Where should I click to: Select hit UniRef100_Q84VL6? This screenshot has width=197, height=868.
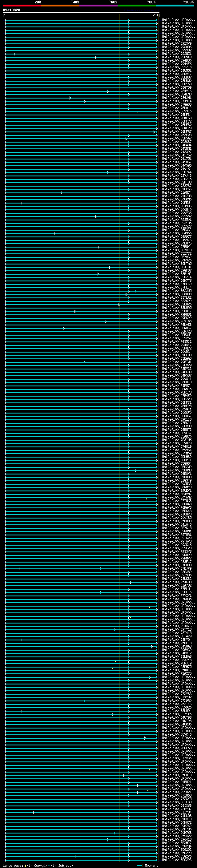tap(177, 91)
